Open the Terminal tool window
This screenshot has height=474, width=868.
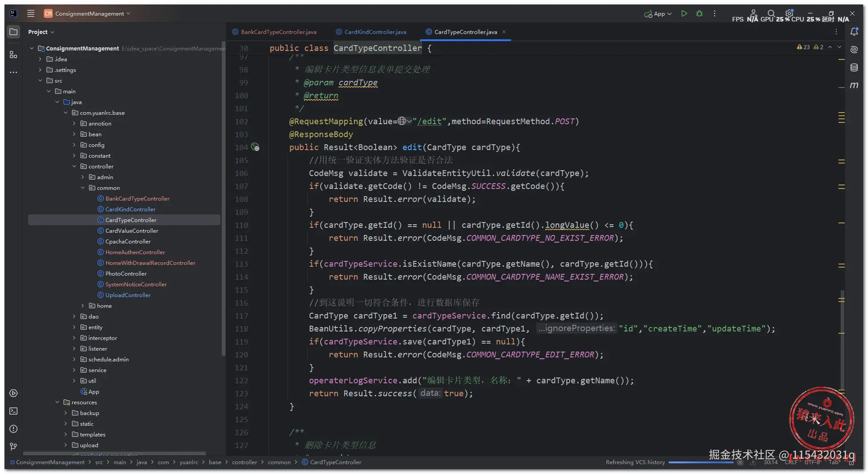(13, 411)
